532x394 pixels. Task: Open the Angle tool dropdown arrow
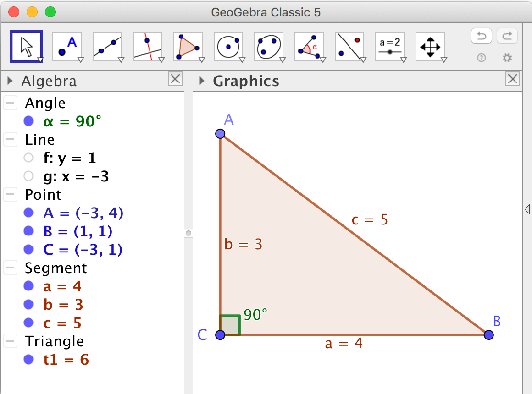[x=323, y=60]
